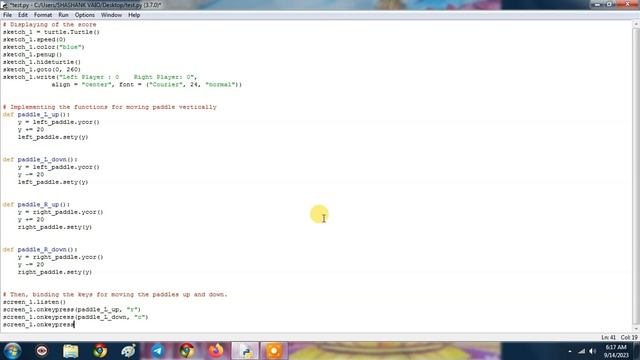Click the line 'sketch_1.hideturtle()'
The image size is (640, 360).
click(x=42, y=62)
